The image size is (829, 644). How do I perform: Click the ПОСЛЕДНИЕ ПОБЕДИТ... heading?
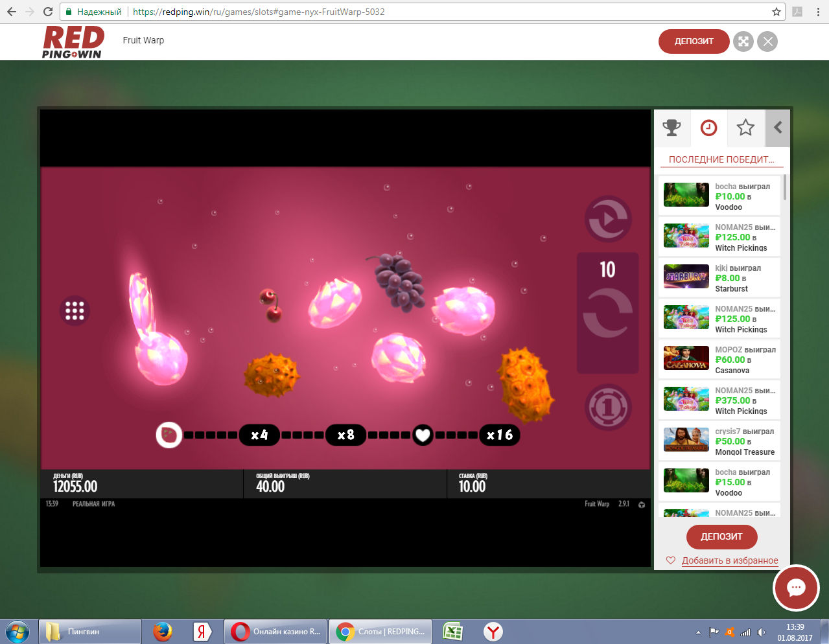click(721, 159)
